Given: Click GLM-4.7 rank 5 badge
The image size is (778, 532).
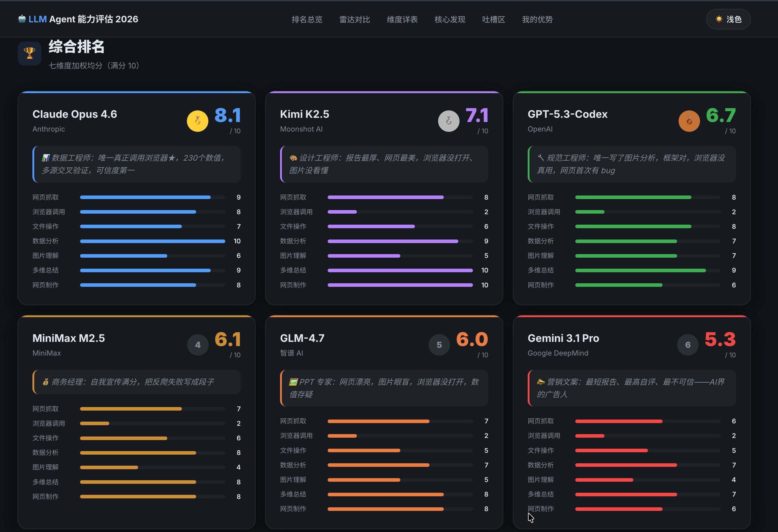Looking at the screenshot, I should 439,345.
